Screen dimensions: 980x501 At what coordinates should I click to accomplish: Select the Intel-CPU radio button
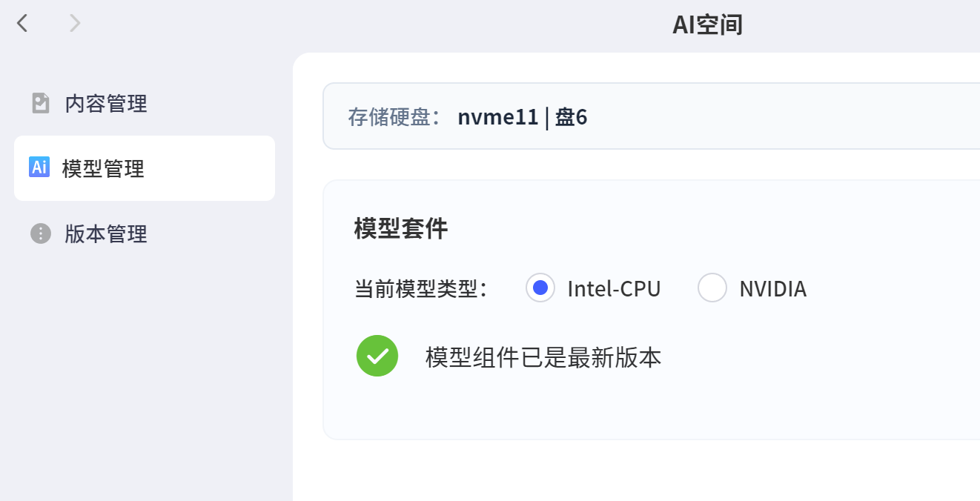coord(540,288)
